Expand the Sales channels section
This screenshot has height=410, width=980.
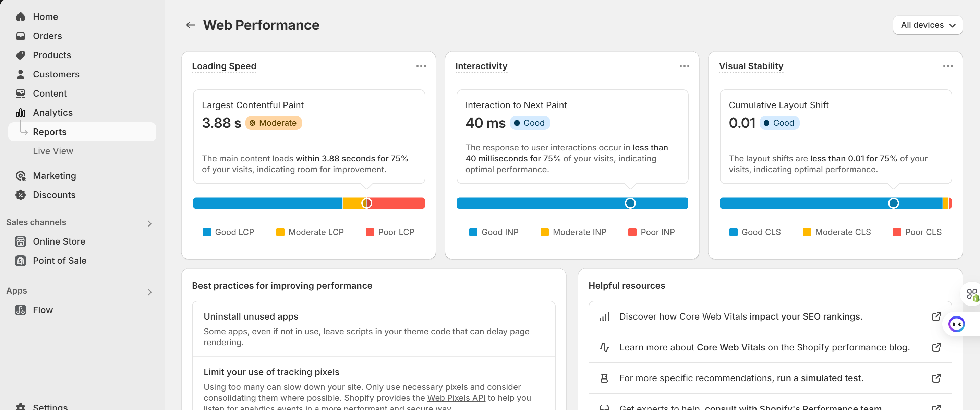(x=149, y=223)
